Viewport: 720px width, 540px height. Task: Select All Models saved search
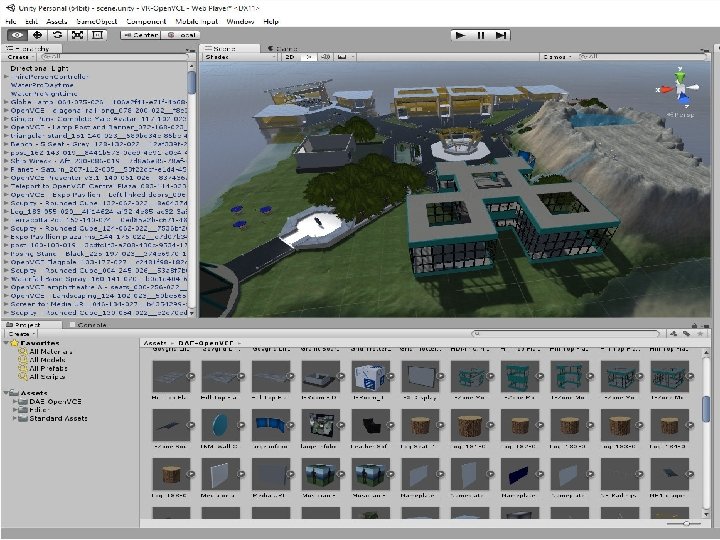click(x=46, y=360)
